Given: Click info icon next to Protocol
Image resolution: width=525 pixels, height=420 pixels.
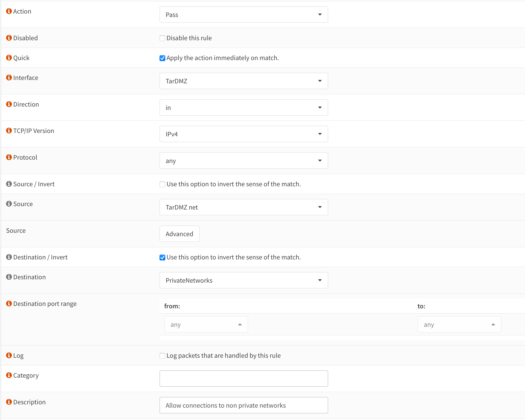Looking at the screenshot, I should coord(9,157).
